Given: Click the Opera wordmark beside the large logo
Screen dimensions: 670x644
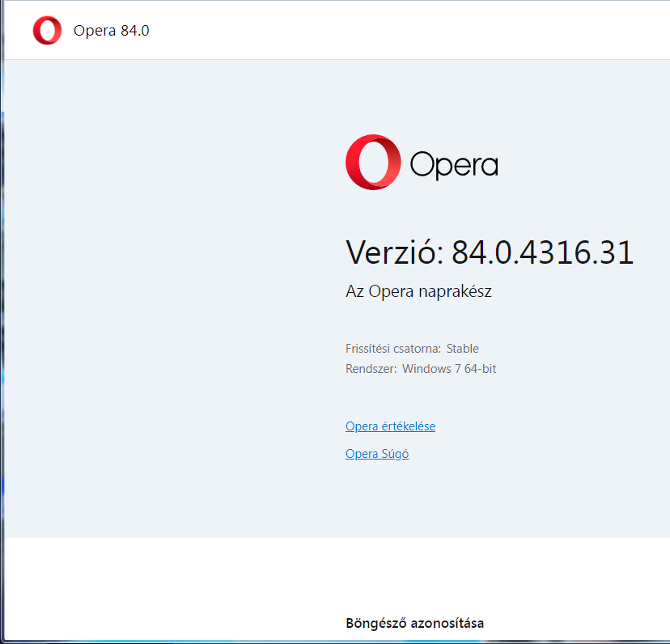Looking at the screenshot, I should click(454, 164).
